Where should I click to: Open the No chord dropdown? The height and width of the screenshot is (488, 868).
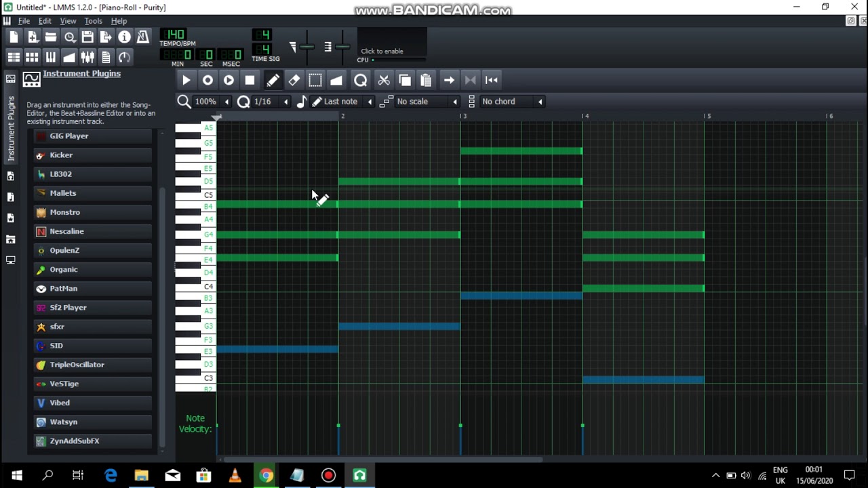513,102
